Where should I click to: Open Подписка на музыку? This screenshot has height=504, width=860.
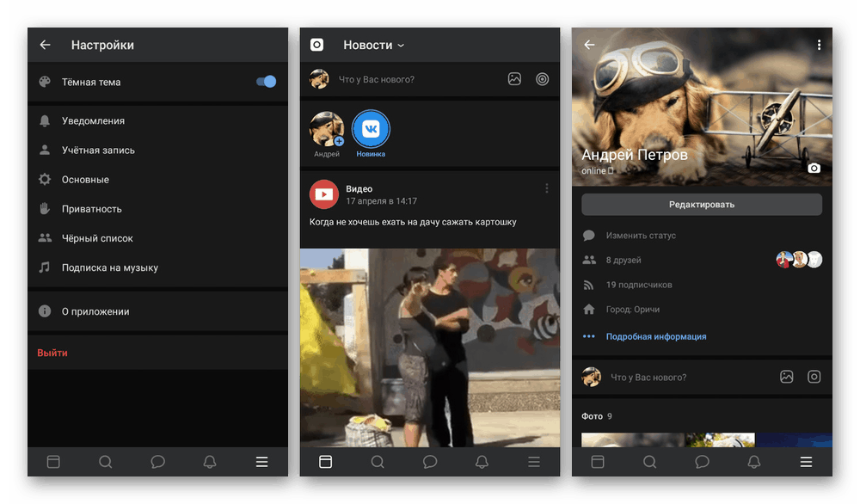coord(158,267)
